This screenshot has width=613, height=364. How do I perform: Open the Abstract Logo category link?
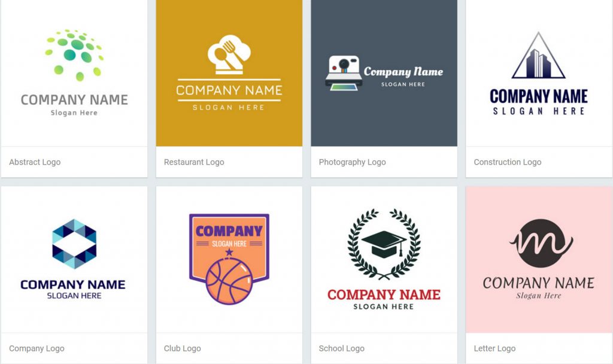[35, 162]
